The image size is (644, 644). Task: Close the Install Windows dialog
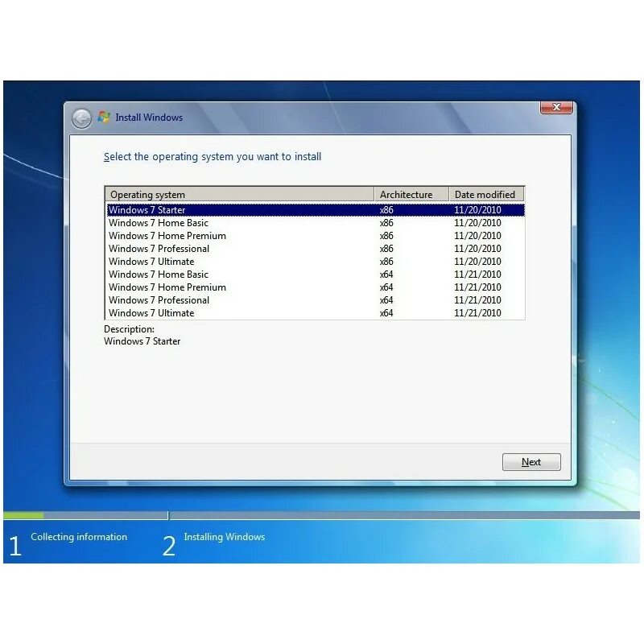(x=556, y=108)
